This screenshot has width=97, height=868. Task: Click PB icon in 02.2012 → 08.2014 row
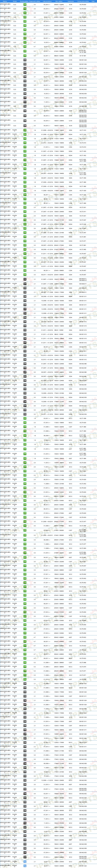[x=25, y=143]
